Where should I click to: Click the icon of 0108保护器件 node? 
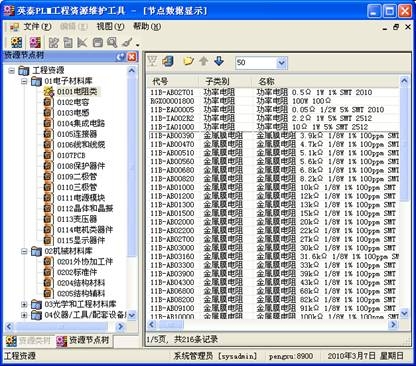point(49,166)
